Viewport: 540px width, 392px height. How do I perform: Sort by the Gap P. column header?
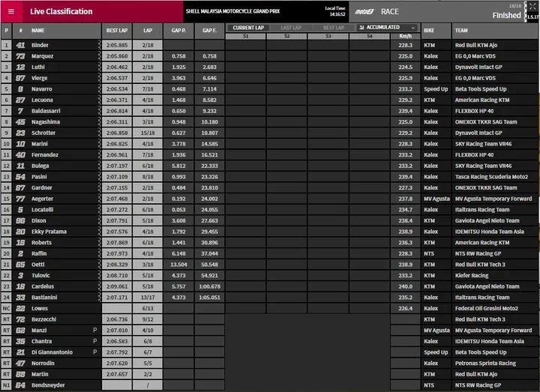point(178,30)
